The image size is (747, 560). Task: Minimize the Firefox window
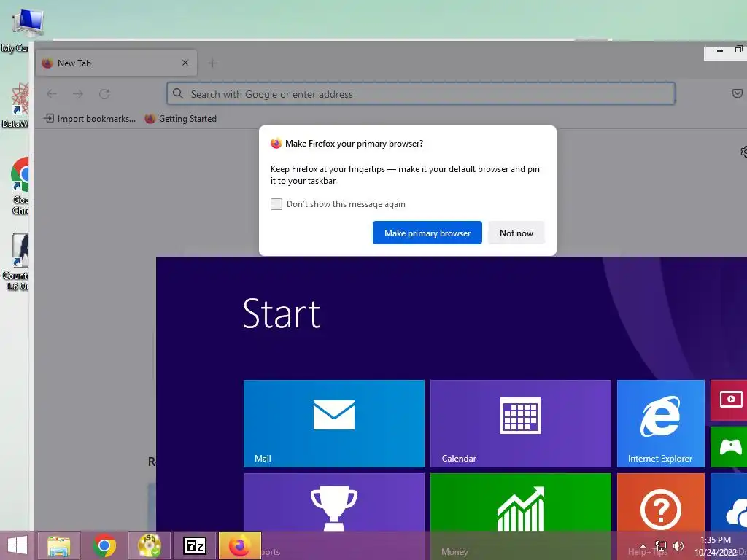(720, 50)
